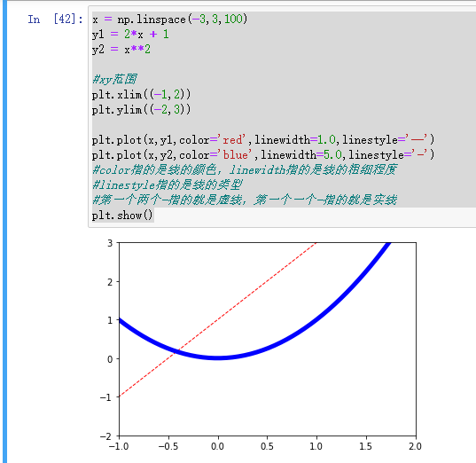
Task: Click the blue left border of selected cell
Action: click(4, 231)
